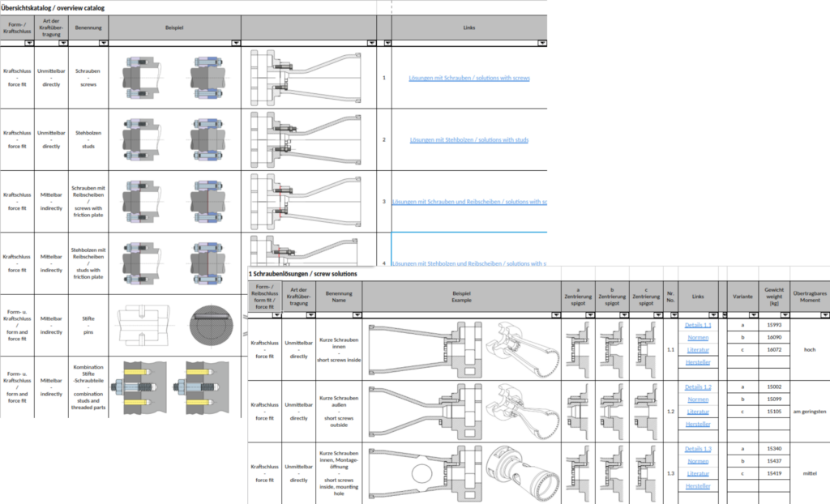Click weight cell '15437'
Screen dimensions: 830x504
pos(774,461)
